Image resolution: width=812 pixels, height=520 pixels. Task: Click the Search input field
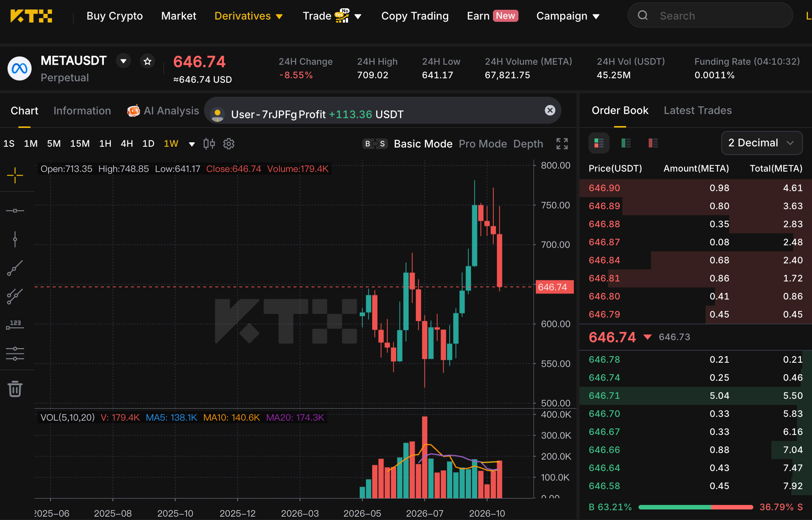[710, 15]
